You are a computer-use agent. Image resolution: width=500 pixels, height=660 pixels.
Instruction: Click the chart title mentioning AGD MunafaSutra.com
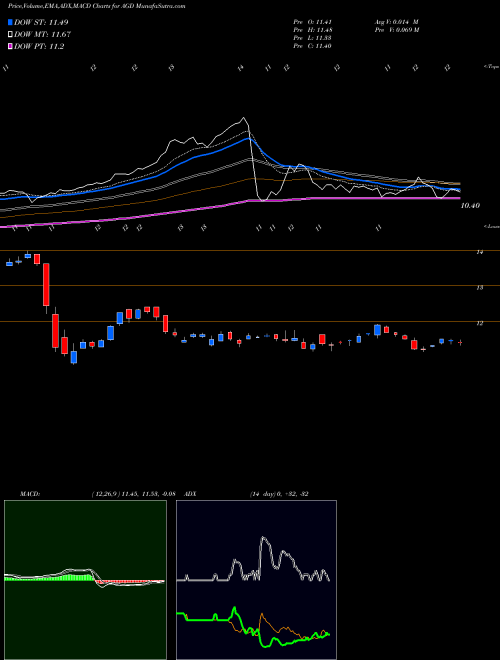pyautogui.click(x=97, y=6)
